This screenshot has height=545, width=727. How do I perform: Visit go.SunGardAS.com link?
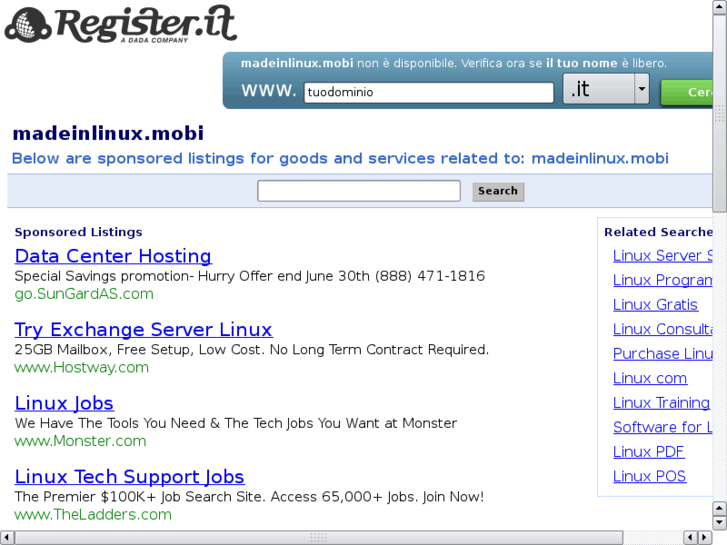point(84,294)
